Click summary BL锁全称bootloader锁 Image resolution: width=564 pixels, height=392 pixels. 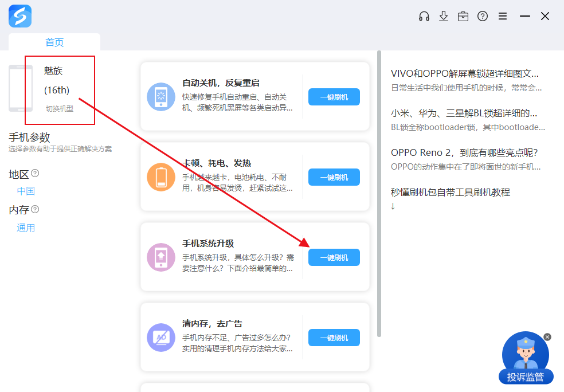[x=468, y=127]
